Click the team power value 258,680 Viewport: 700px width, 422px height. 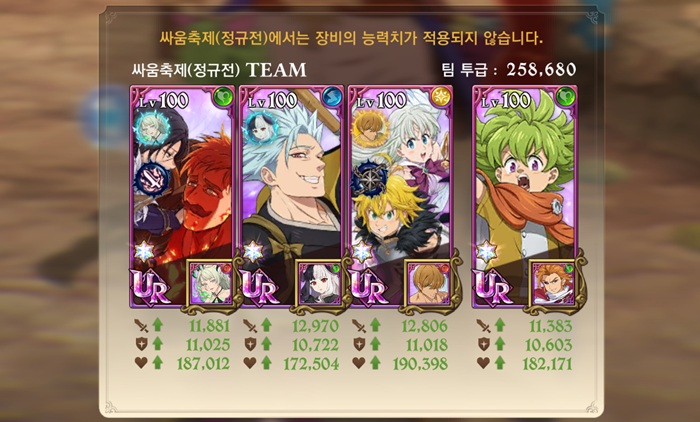541,69
